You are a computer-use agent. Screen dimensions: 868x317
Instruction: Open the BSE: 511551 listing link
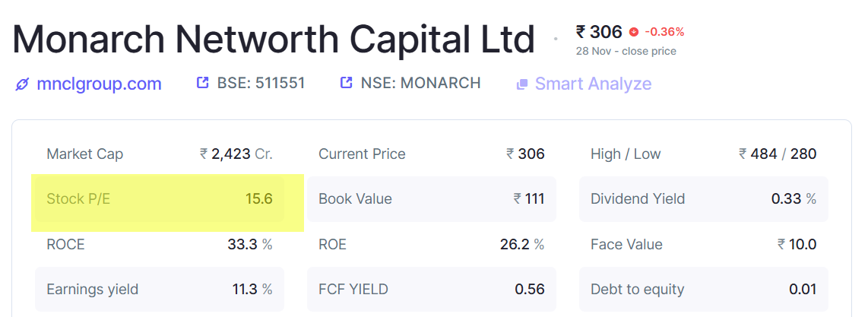coord(261,83)
